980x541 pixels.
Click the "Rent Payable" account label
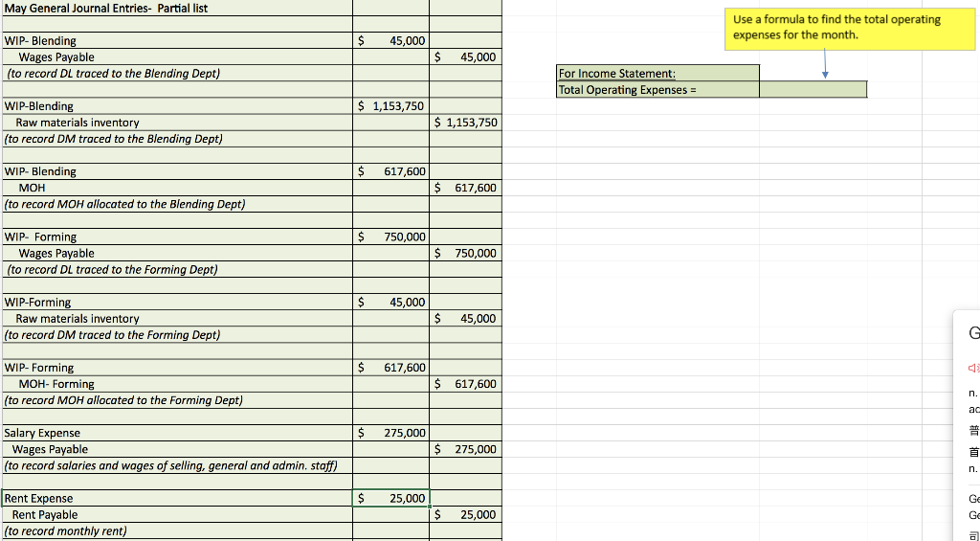[x=45, y=515]
